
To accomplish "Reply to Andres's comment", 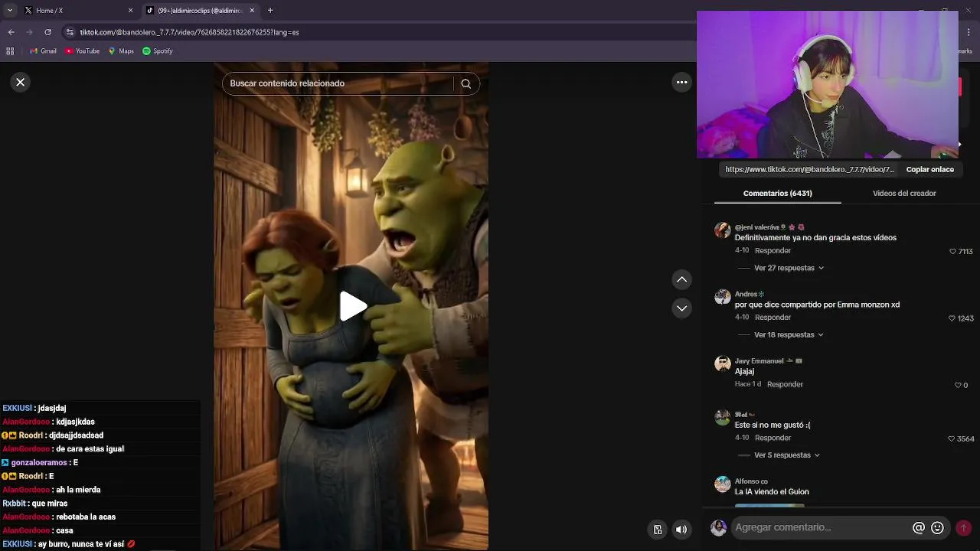I will click(x=773, y=317).
